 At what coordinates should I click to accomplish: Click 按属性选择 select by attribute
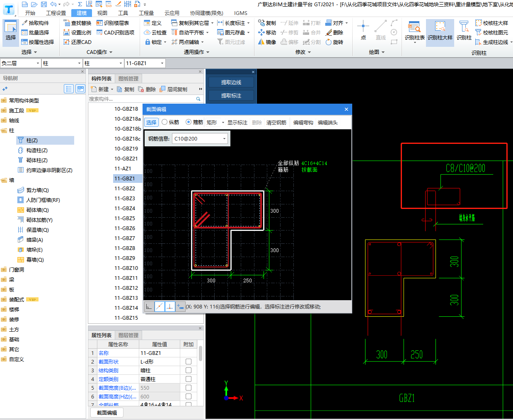tap(38, 42)
